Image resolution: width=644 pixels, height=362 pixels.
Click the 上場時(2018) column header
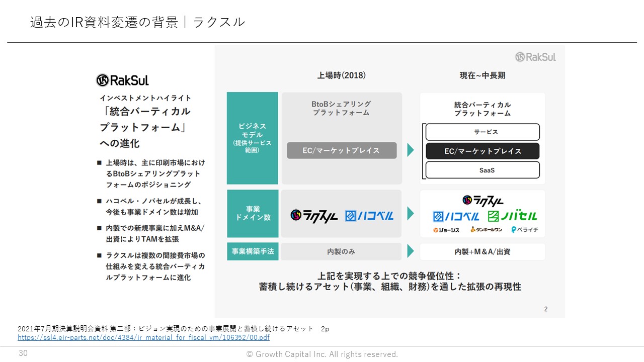click(342, 75)
